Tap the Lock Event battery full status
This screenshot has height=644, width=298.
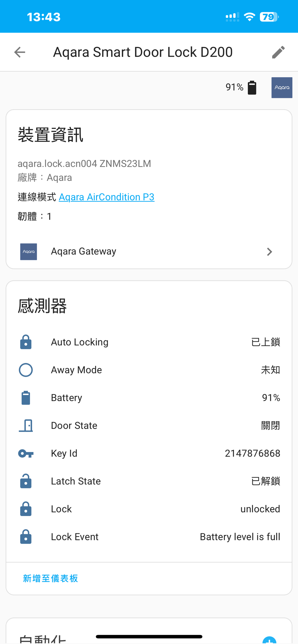click(x=240, y=537)
